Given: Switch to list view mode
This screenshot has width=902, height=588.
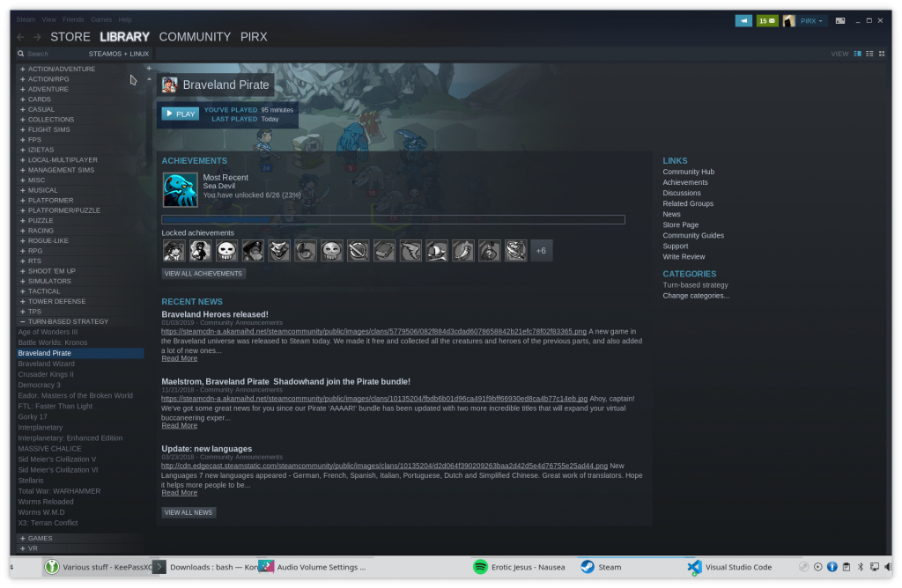Looking at the screenshot, I should click(x=869, y=54).
